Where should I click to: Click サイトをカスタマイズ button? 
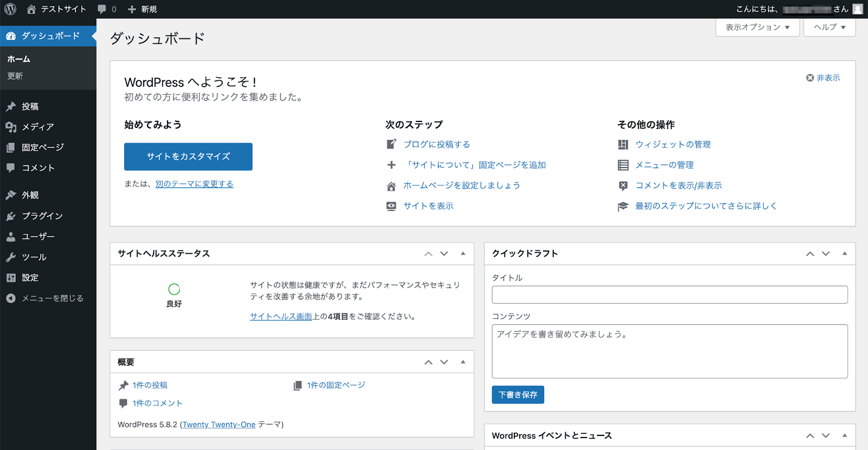188,157
